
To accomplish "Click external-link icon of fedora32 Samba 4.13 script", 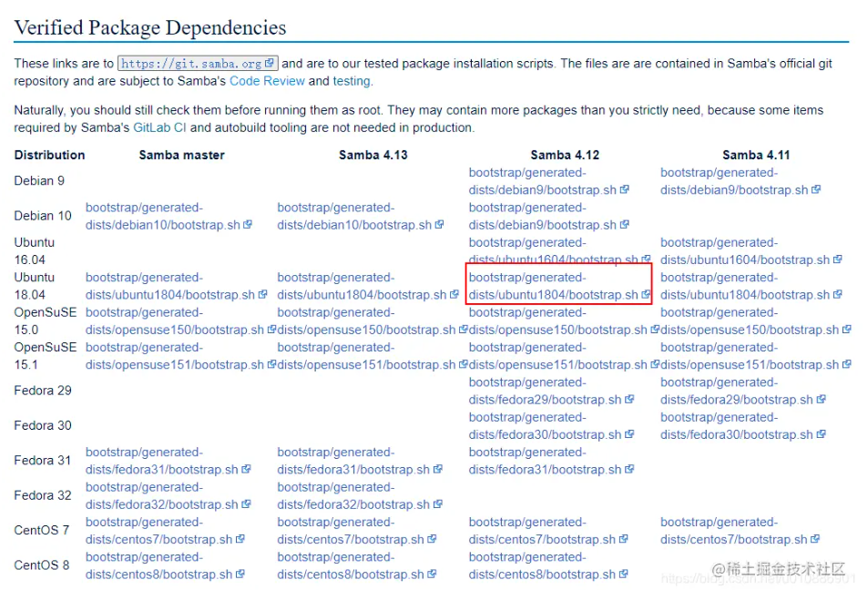I will pyautogui.click(x=438, y=504).
